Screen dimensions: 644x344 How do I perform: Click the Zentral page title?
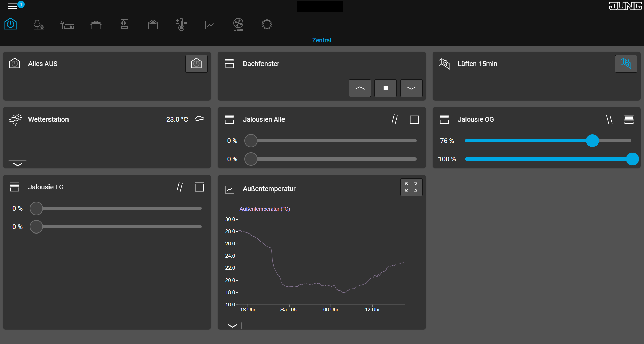(321, 40)
